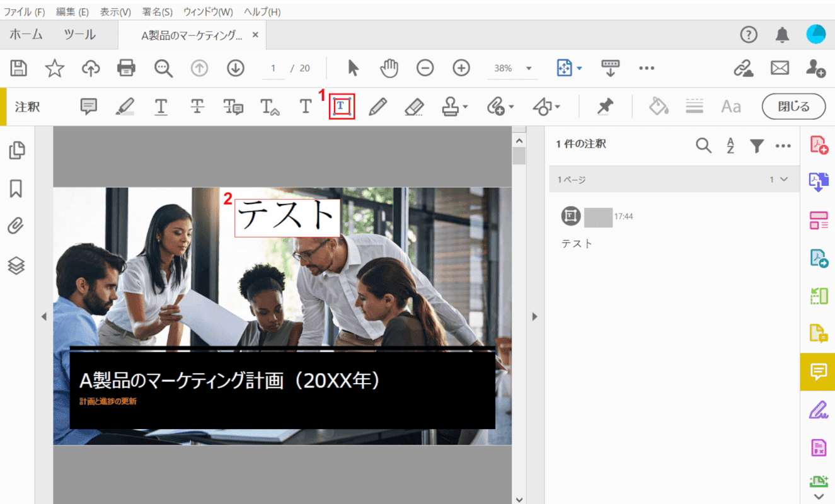Open the ウィンドウ menu
This screenshot has height=504, width=835.
point(208,12)
